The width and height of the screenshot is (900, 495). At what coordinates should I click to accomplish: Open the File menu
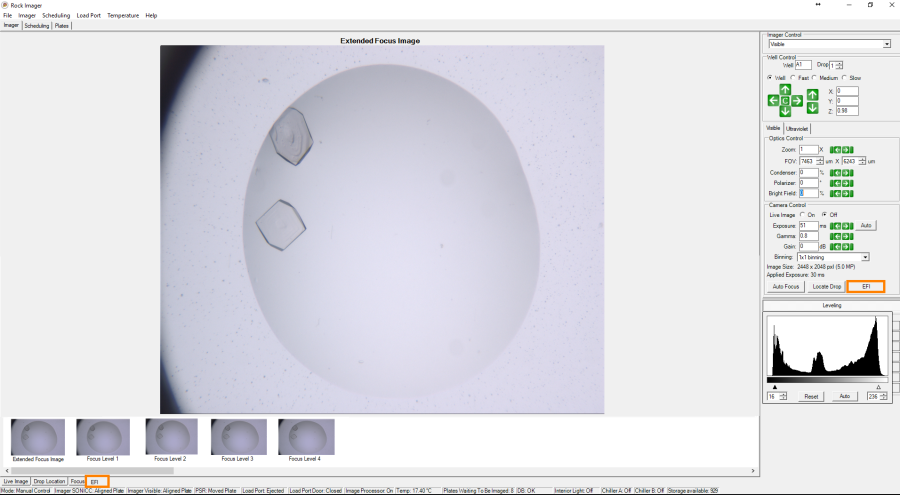tap(7, 16)
